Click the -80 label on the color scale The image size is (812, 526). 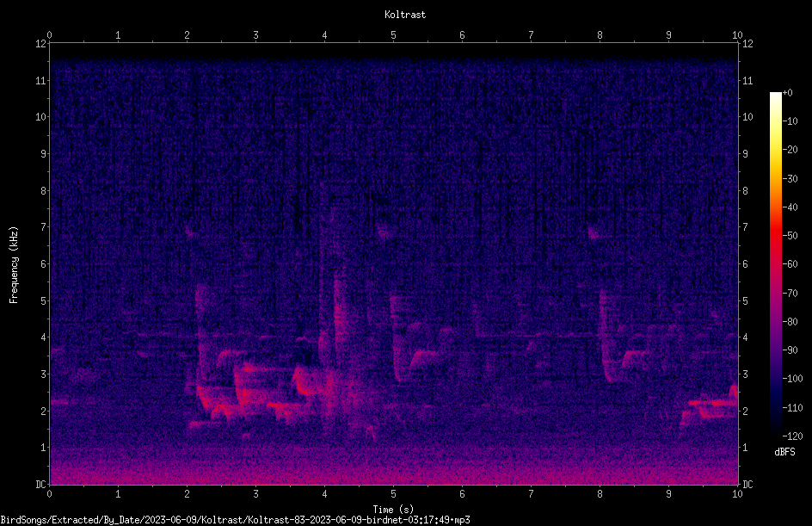point(790,322)
